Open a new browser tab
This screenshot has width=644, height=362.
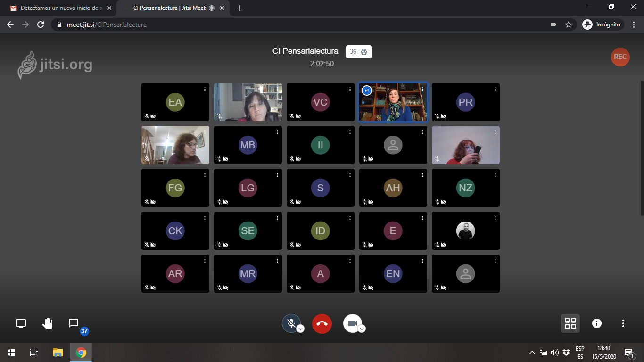pyautogui.click(x=240, y=8)
